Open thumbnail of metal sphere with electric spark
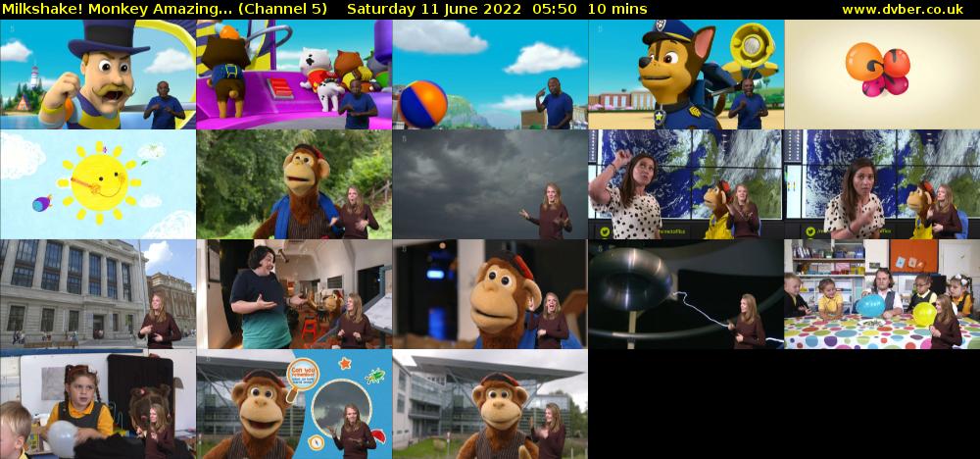The height and width of the screenshot is (459, 980). pyautogui.click(x=686, y=294)
